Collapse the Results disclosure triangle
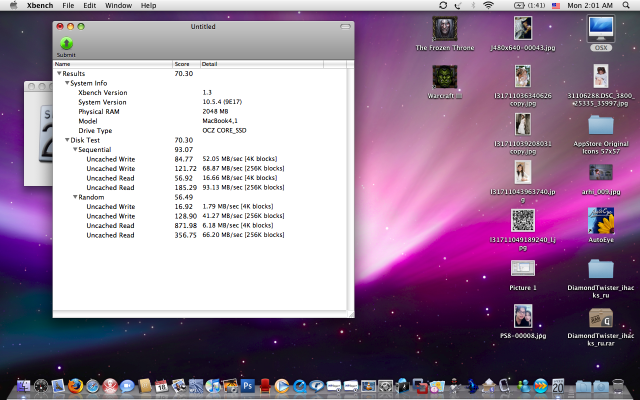 pos(59,73)
